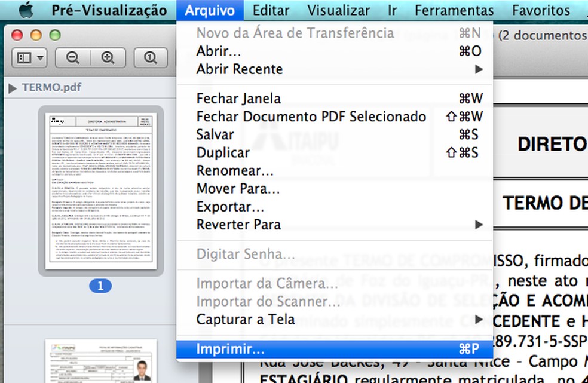Image resolution: width=588 pixels, height=383 pixels.
Task: Expand the Capturar a Tela submenu
Action: click(335, 320)
